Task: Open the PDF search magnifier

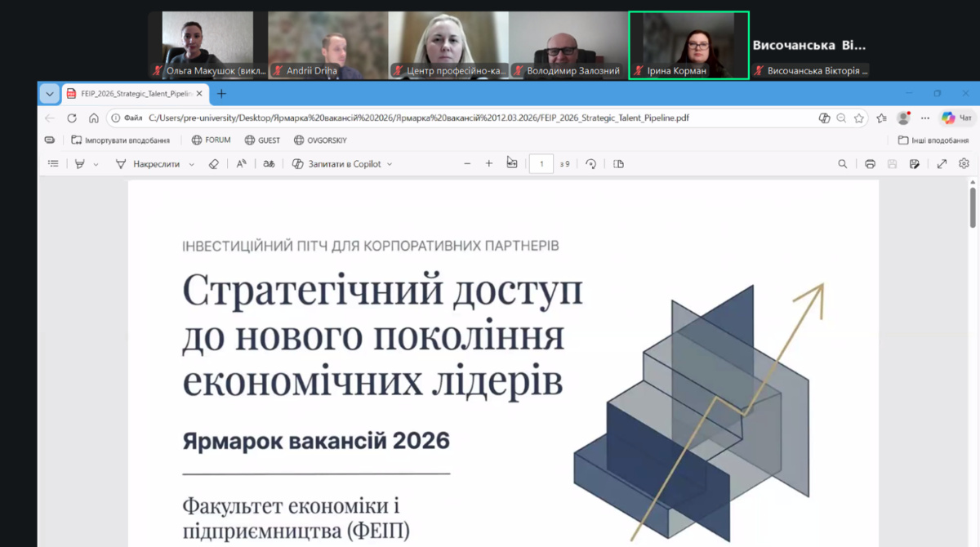Action: pos(842,164)
